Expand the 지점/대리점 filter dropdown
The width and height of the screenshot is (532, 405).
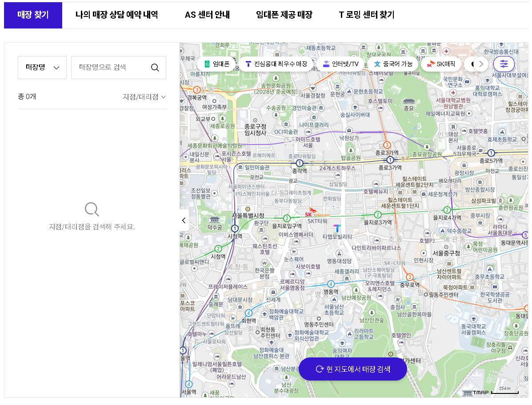click(144, 97)
